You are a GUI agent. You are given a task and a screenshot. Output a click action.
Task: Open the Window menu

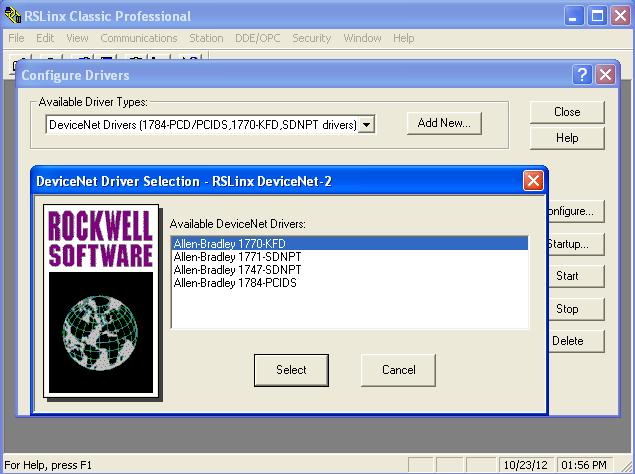click(362, 38)
